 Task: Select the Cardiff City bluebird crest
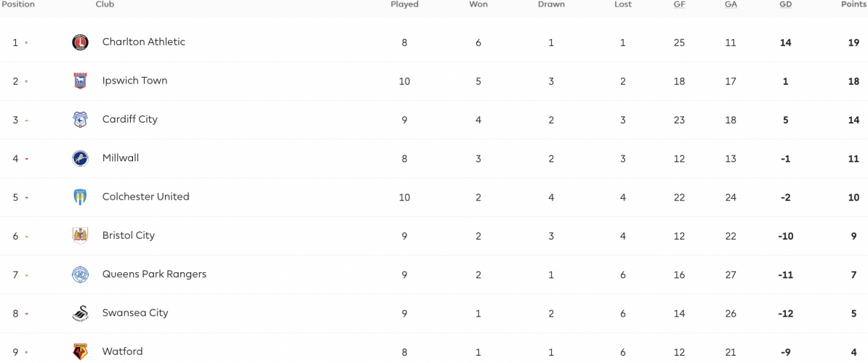[x=80, y=120]
